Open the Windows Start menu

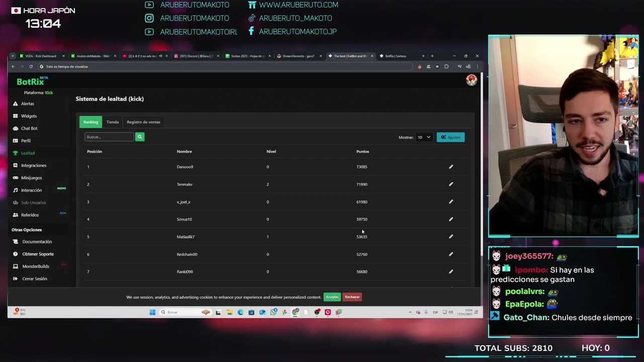click(152, 312)
